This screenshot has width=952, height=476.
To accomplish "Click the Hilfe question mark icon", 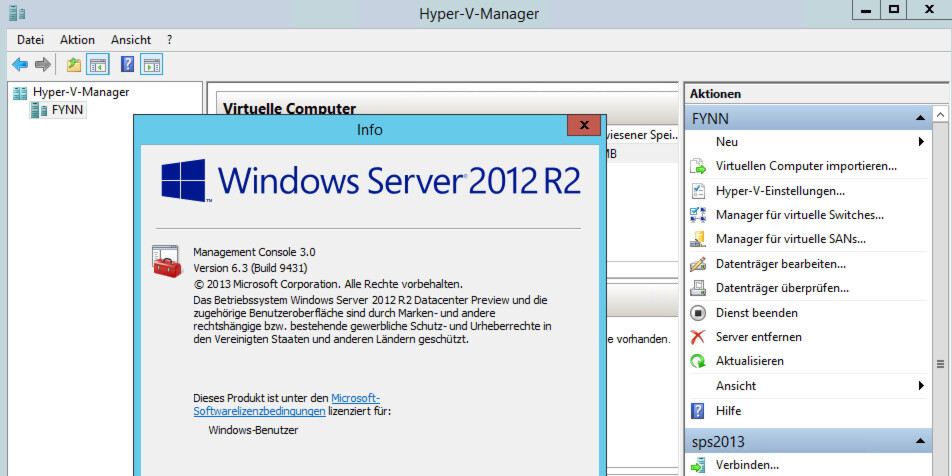I will coord(698,411).
